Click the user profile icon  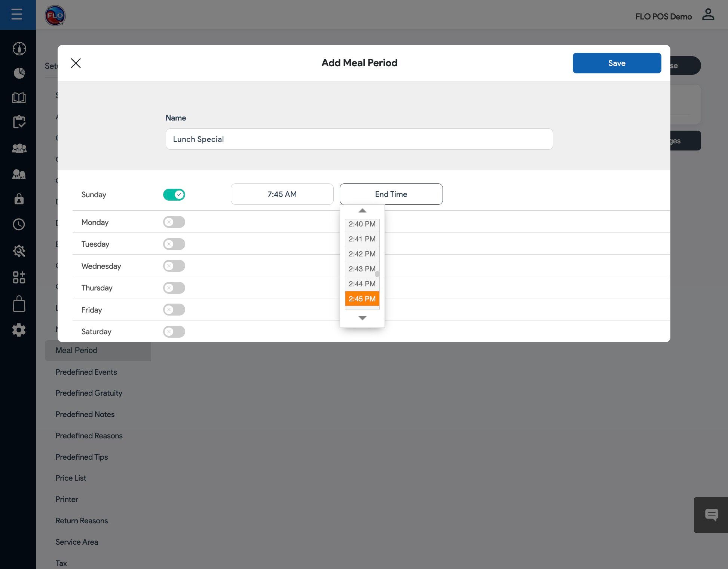[708, 15]
